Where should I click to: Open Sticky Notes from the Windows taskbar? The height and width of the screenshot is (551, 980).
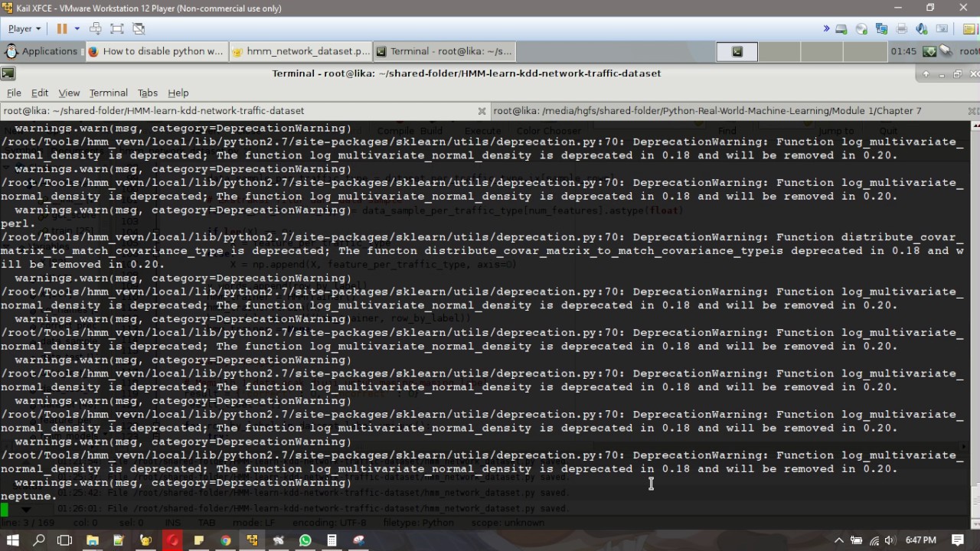198,540
